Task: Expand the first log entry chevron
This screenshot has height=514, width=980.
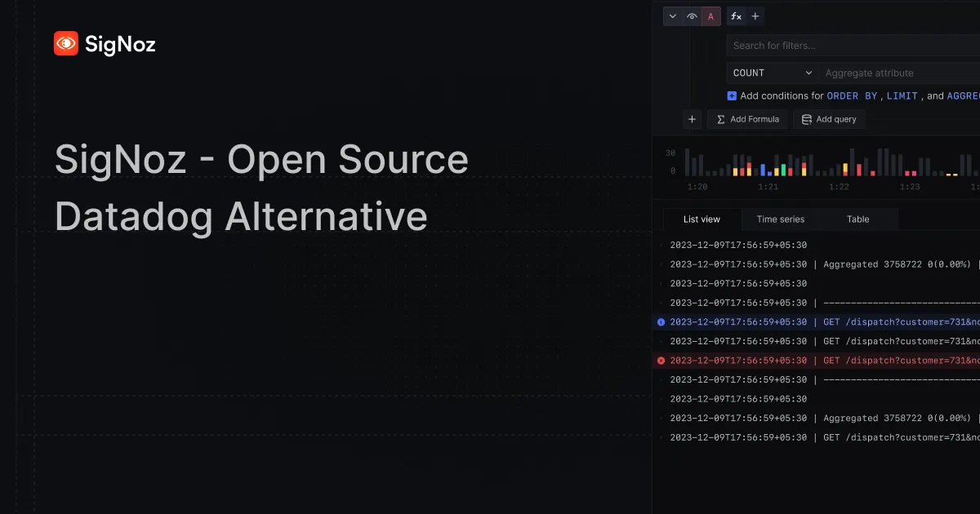Action: [x=661, y=244]
